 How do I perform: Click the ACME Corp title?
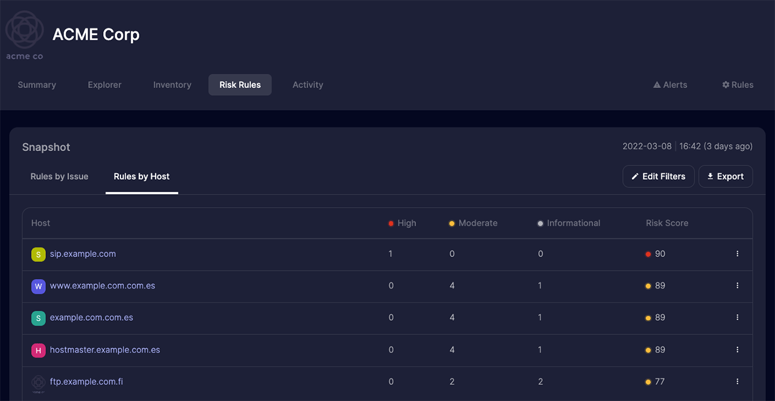96,35
